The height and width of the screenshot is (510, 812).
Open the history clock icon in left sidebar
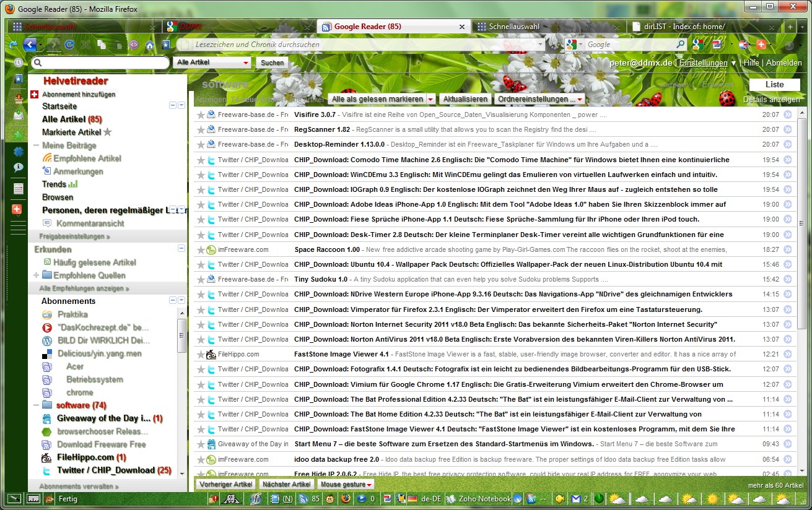coord(19,63)
